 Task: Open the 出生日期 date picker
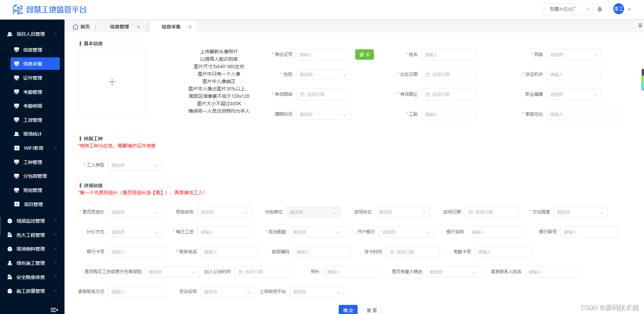point(449,75)
